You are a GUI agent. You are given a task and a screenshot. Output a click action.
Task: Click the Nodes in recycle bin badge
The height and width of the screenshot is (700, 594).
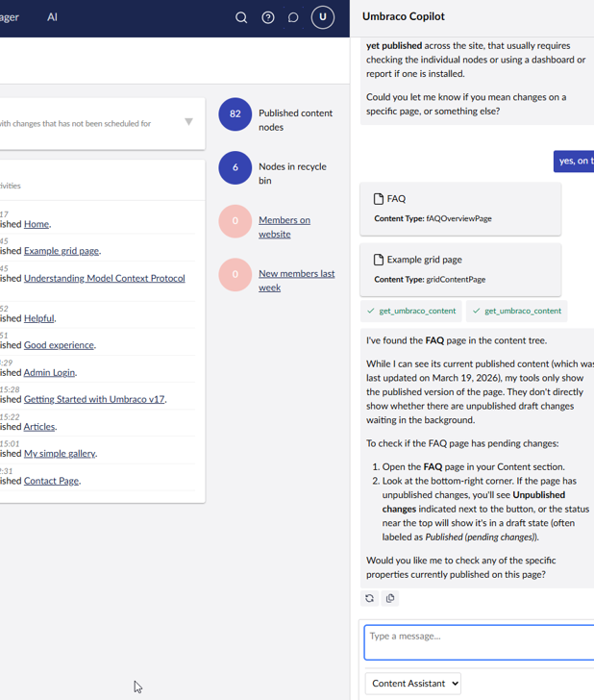[x=235, y=167]
